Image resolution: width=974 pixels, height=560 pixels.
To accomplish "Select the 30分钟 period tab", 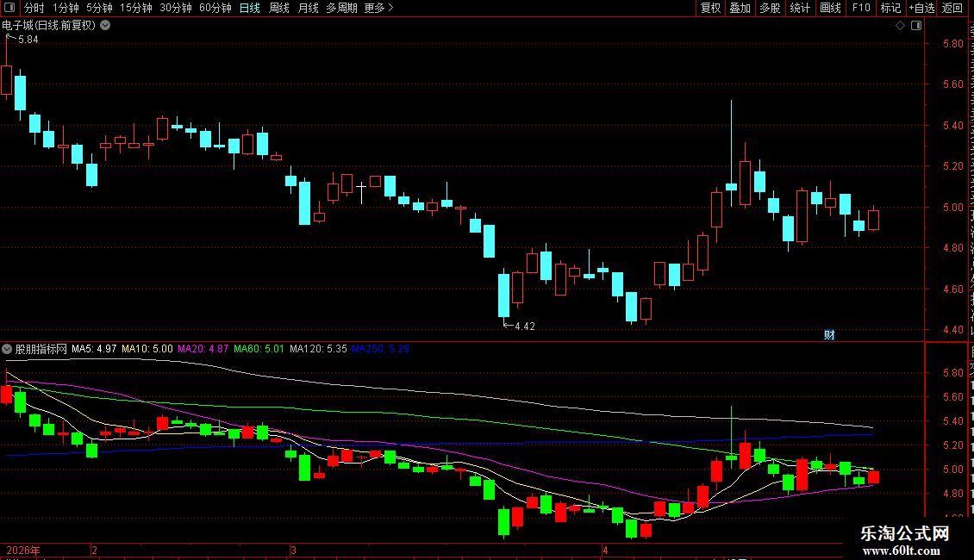I will click(x=175, y=8).
